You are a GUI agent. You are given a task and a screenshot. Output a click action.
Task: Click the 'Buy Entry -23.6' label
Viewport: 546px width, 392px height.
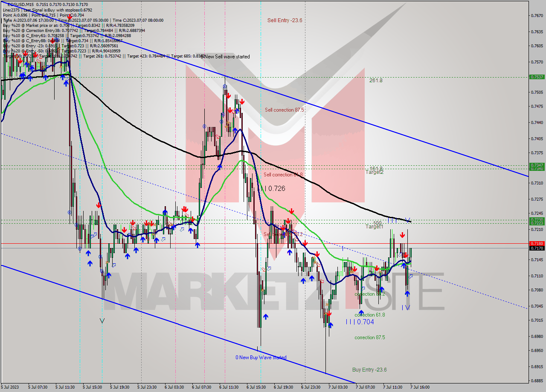click(x=369, y=370)
